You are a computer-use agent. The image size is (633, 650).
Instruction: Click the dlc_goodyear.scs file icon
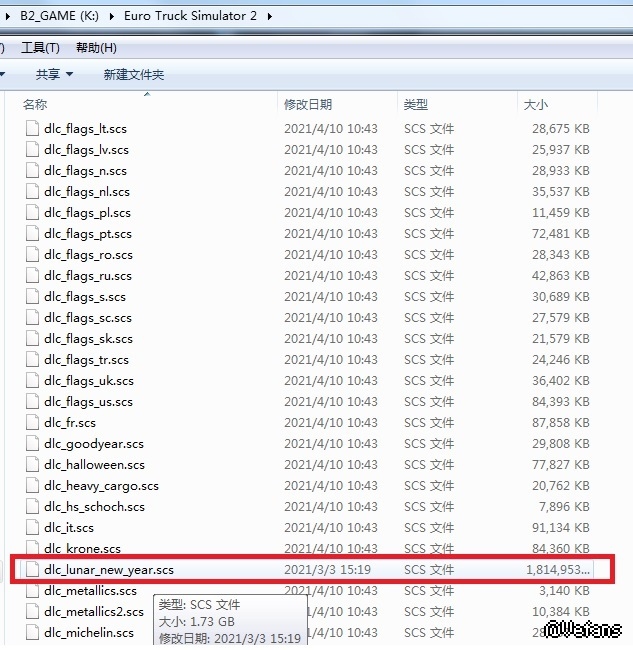pos(32,444)
